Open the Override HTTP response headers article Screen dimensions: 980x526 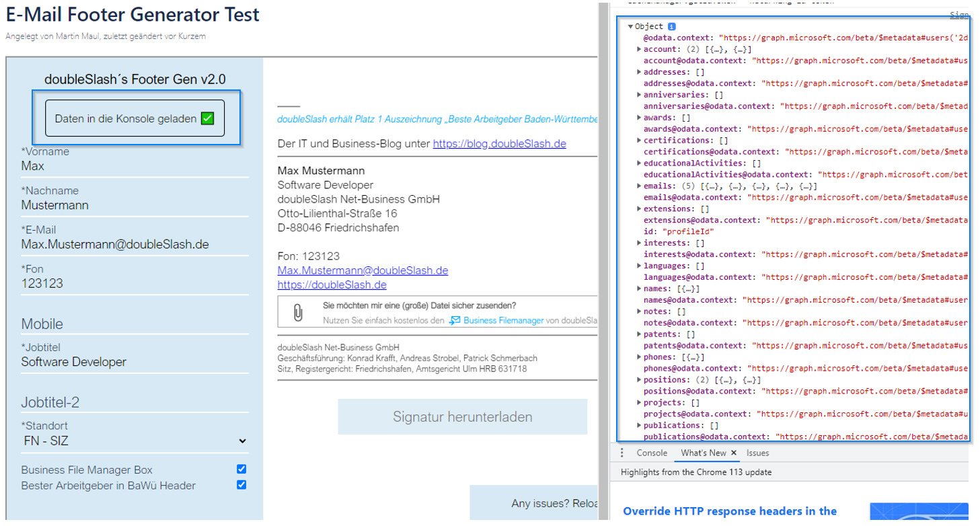[x=730, y=511]
